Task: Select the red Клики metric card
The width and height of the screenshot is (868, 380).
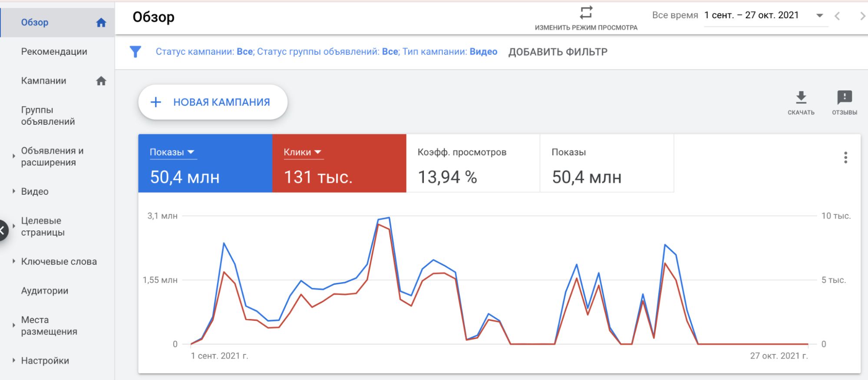Action: (339, 163)
